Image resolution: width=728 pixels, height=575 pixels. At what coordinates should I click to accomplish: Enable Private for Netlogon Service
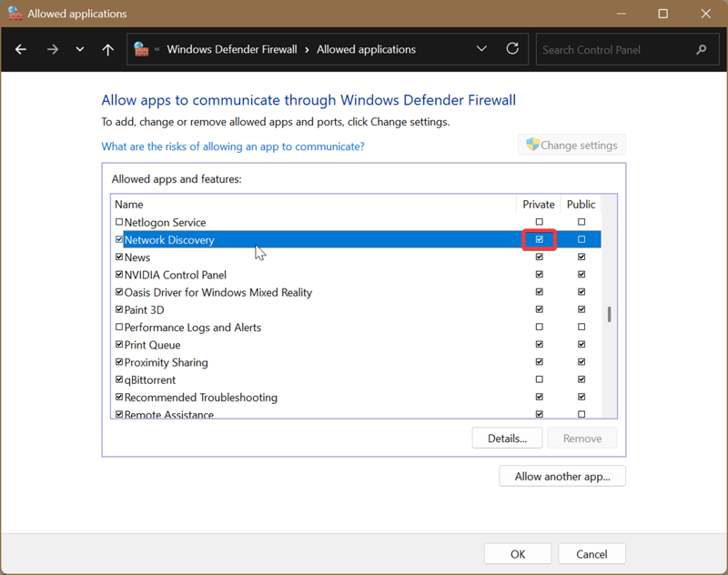click(539, 222)
